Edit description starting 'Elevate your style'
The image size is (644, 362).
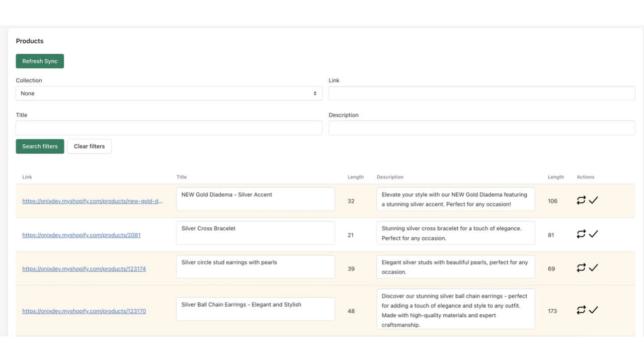(456, 199)
